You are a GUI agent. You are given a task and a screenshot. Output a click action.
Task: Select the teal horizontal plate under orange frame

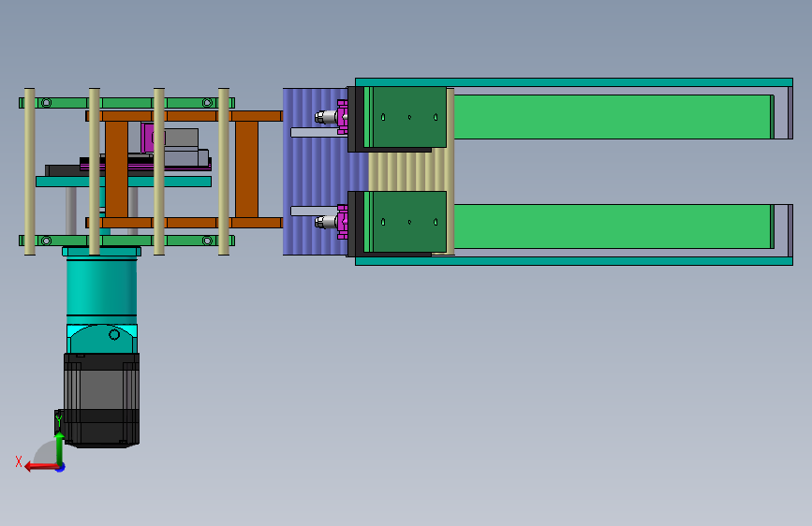124,182
